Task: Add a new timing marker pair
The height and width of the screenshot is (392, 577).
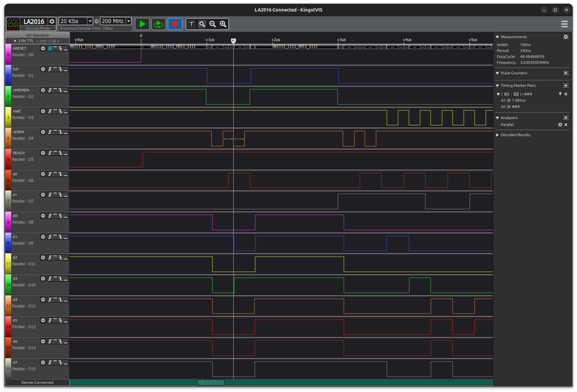Action: pos(565,86)
